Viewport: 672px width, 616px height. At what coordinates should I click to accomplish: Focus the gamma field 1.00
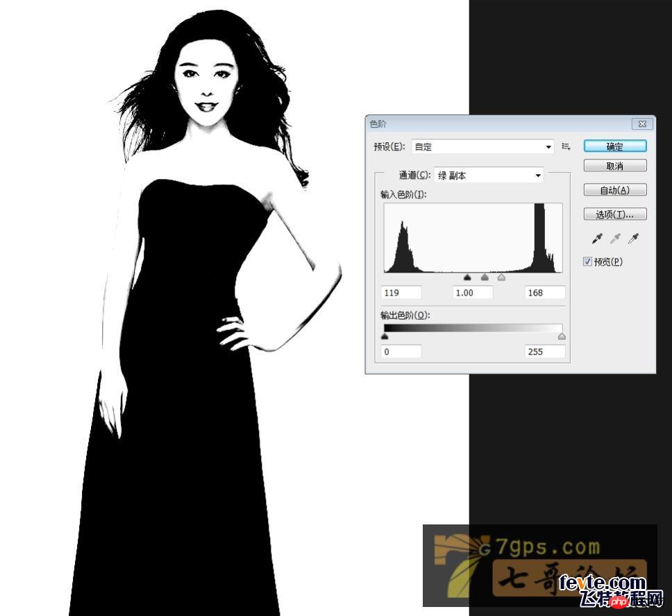pos(473,293)
